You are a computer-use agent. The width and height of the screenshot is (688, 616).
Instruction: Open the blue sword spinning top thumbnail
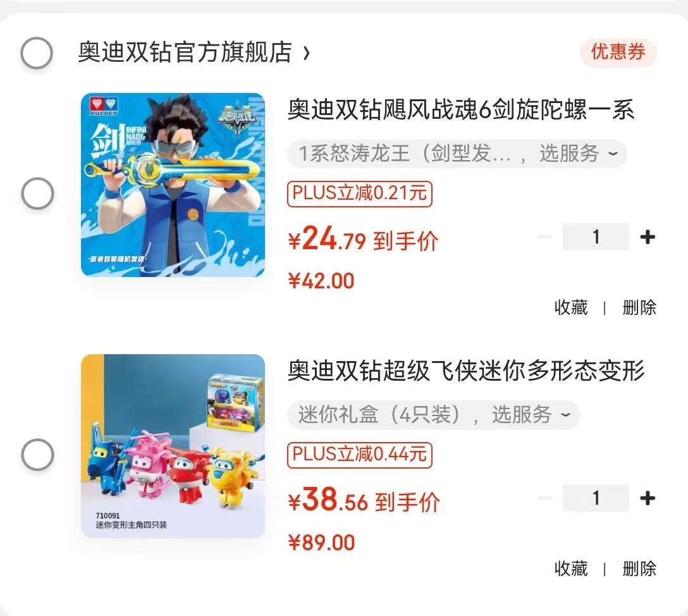click(173, 185)
